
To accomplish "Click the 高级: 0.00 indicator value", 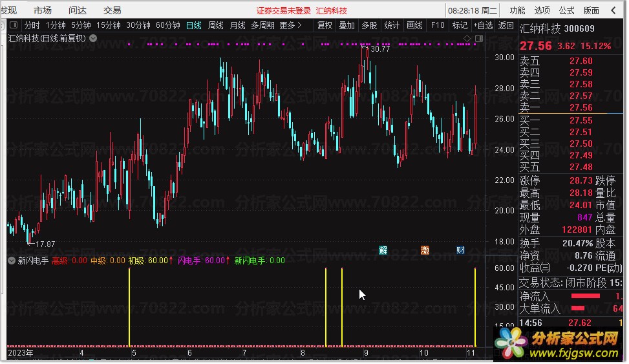I will point(69,261).
